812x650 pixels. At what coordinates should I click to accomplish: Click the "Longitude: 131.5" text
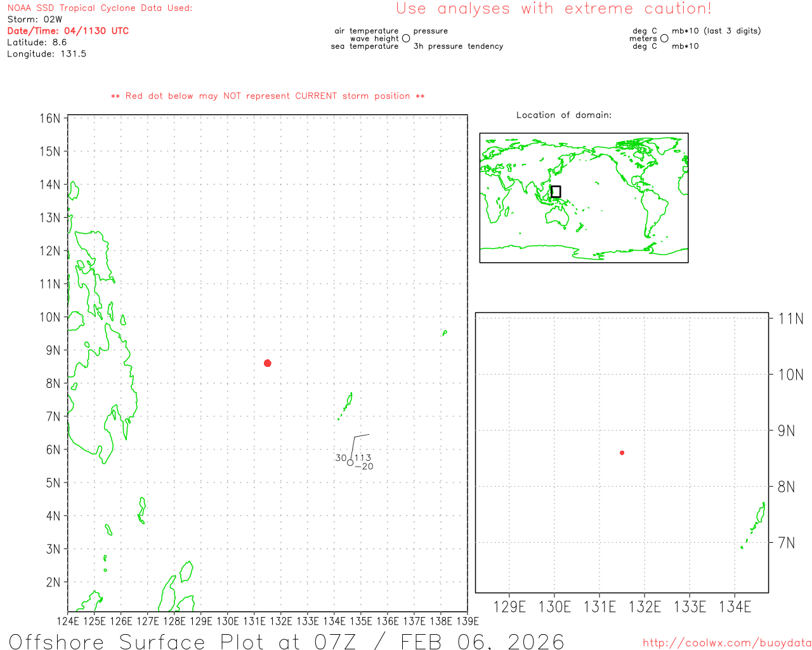47,54
